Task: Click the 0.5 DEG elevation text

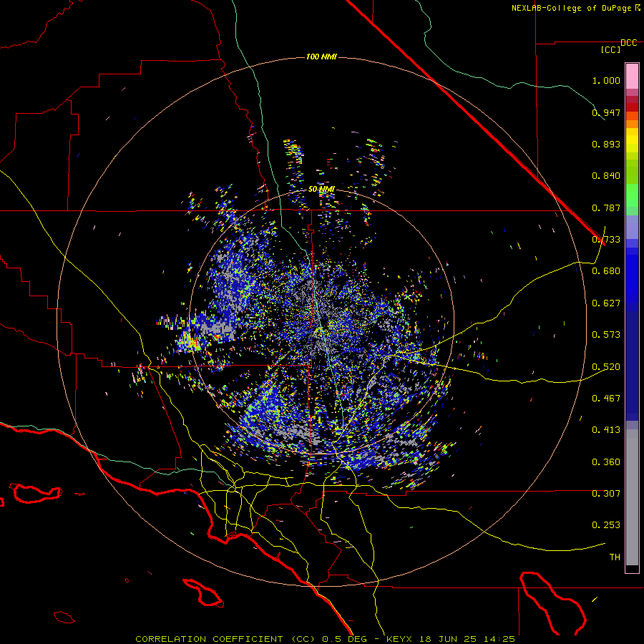Action: (346, 639)
